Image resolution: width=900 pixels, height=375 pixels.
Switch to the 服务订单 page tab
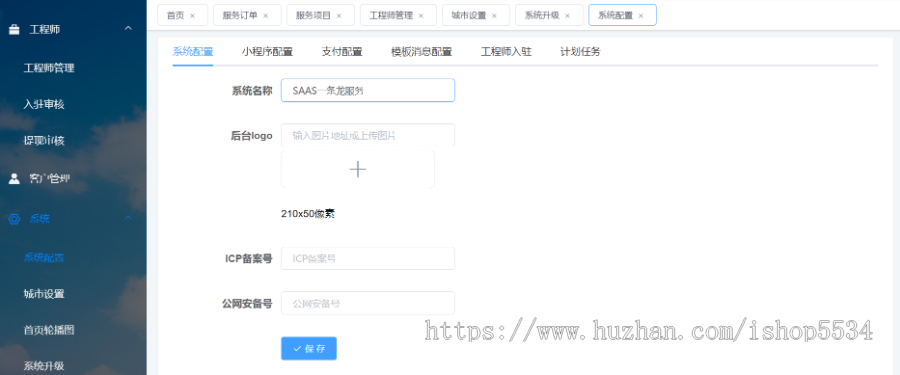point(247,15)
